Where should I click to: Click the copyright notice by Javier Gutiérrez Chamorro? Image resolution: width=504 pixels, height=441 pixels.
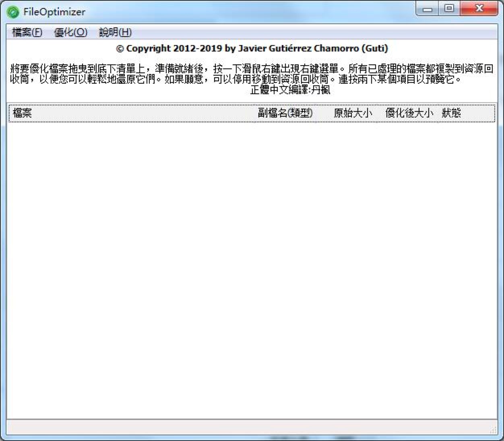[252, 48]
